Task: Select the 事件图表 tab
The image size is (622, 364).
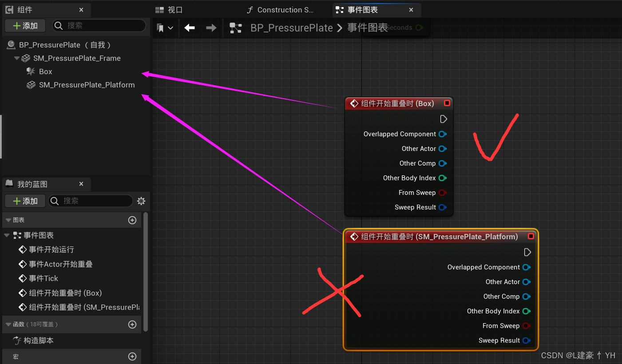Action: pos(363,10)
